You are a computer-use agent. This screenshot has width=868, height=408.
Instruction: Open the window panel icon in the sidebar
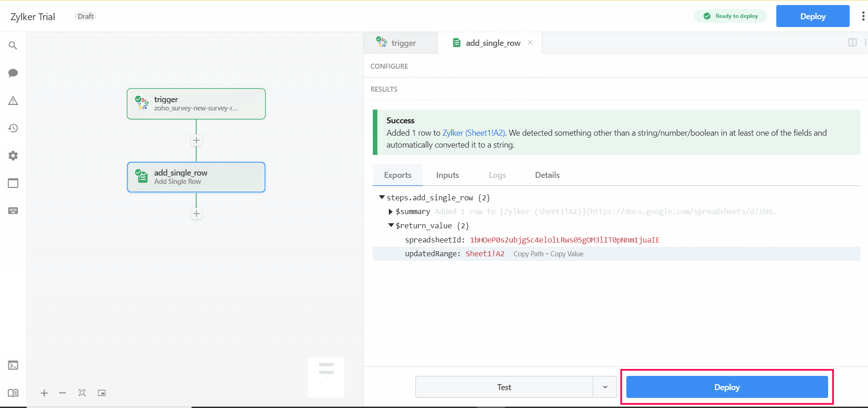(13, 183)
